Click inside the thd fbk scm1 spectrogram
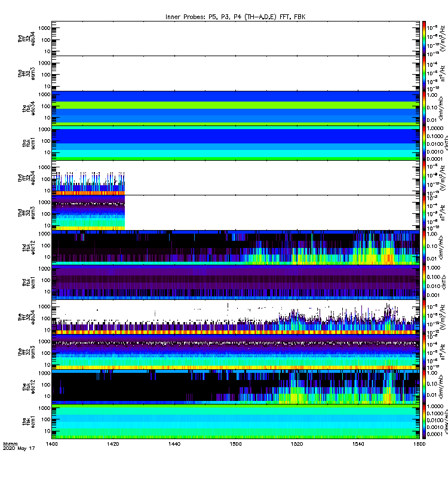 [235, 282]
